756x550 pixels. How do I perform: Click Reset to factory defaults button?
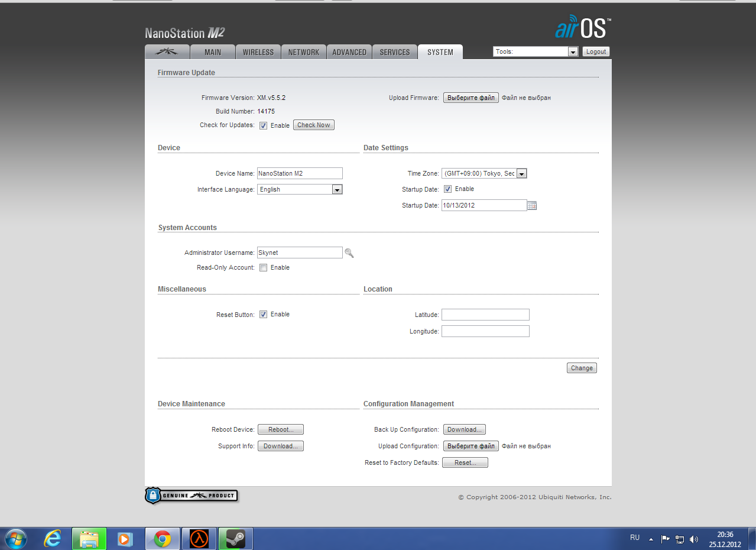coord(465,462)
